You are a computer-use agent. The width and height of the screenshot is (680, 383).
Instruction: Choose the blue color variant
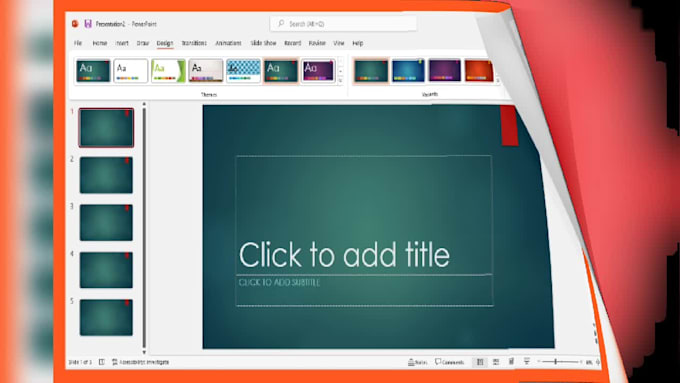pos(408,71)
